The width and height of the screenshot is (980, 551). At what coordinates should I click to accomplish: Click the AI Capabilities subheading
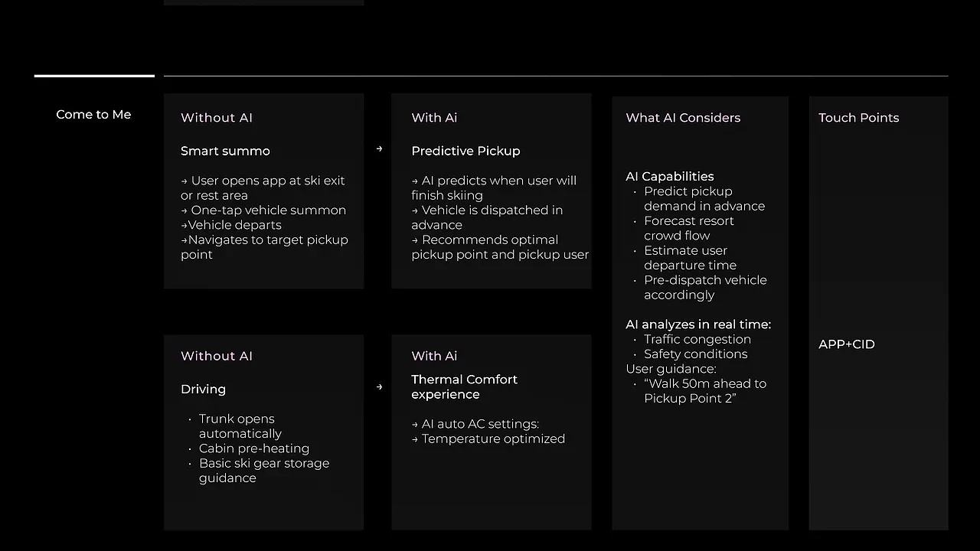tap(669, 177)
